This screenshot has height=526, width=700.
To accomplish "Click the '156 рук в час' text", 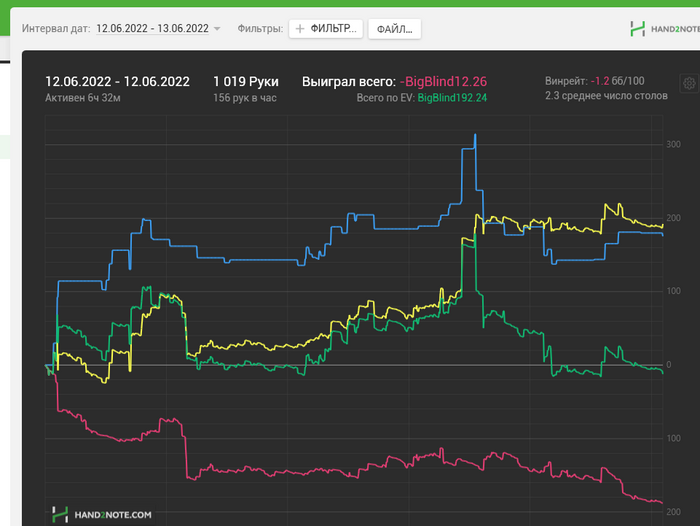I will [x=245, y=98].
